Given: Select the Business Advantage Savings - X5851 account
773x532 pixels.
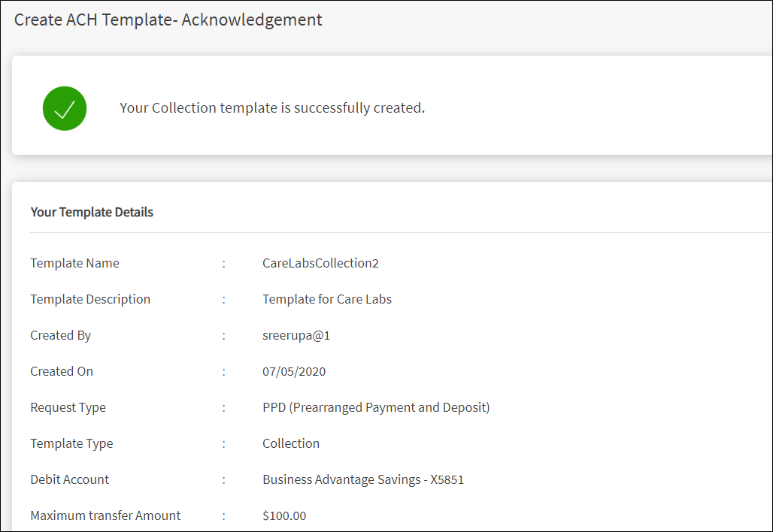Looking at the screenshot, I should tap(363, 479).
